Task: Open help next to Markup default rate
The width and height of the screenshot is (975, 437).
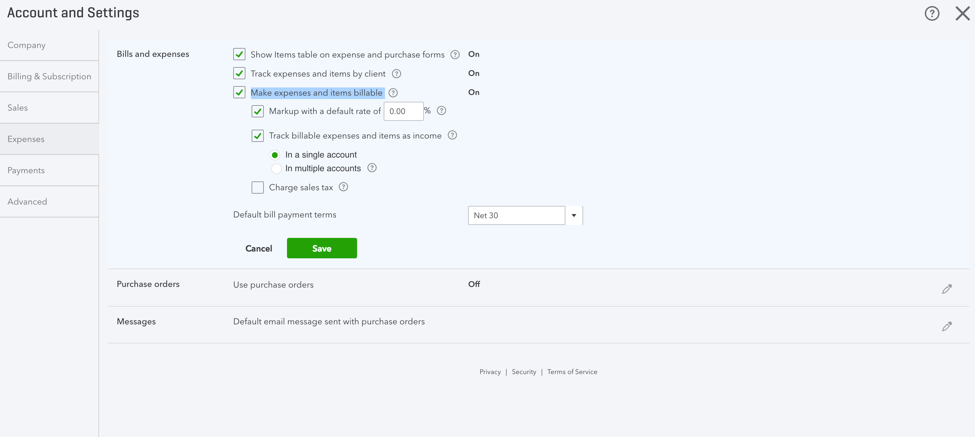Action: [441, 111]
